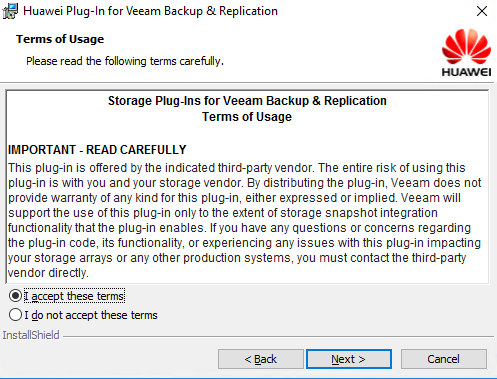Cancel the plug-in installation

[x=444, y=359]
